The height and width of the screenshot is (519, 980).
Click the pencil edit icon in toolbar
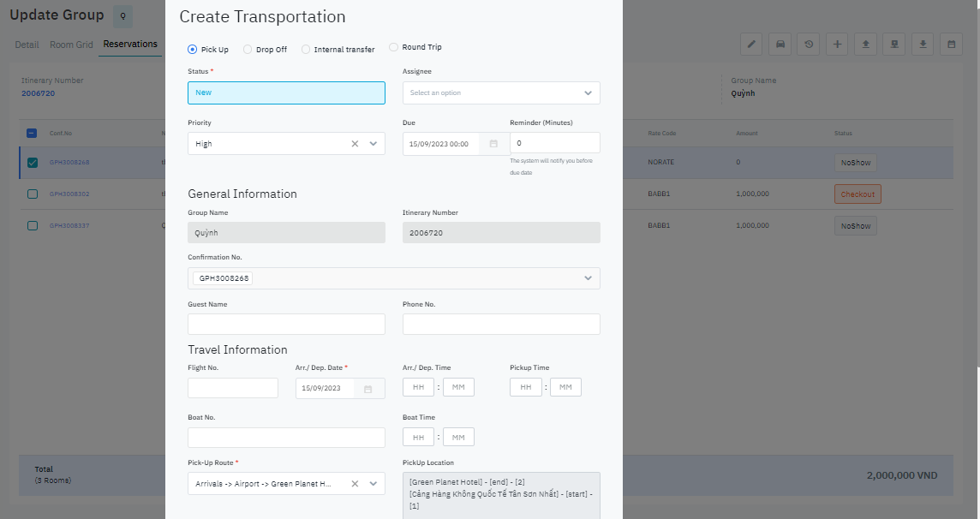click(751, 45)
